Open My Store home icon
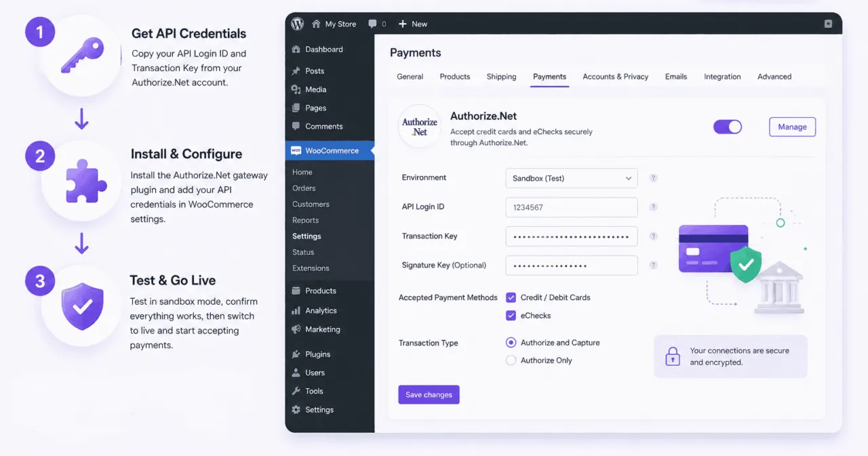This screenshot has width=868, height=456. (316, 24)
